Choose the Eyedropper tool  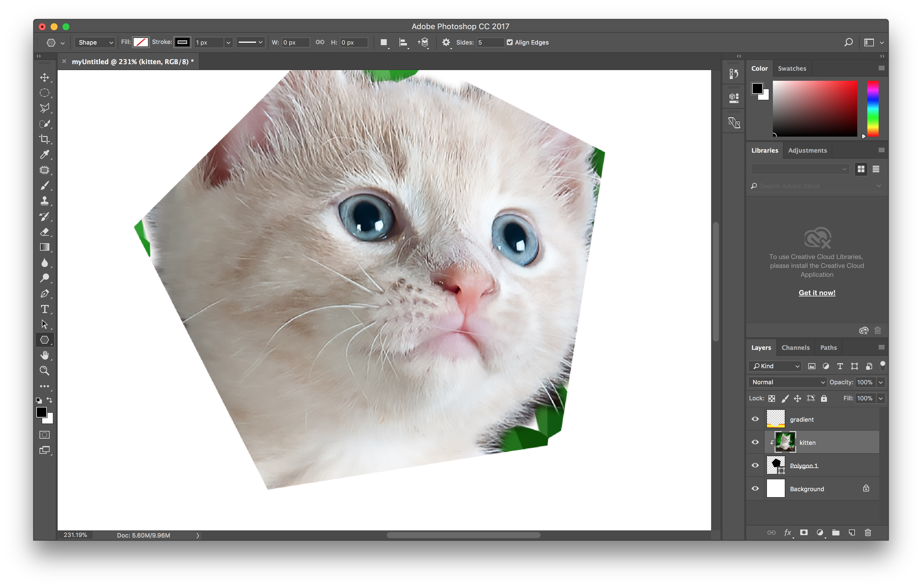(x=45, y=155)
